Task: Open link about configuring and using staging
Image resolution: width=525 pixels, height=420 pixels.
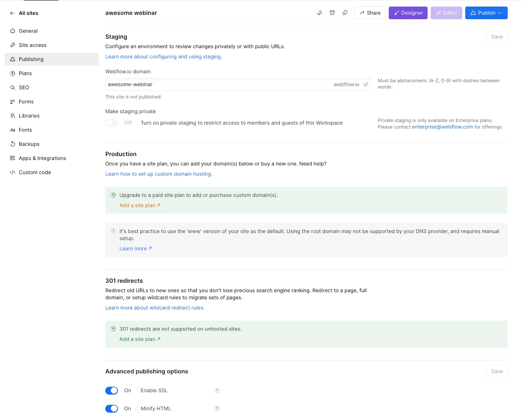Action: (x=164, y=57)
